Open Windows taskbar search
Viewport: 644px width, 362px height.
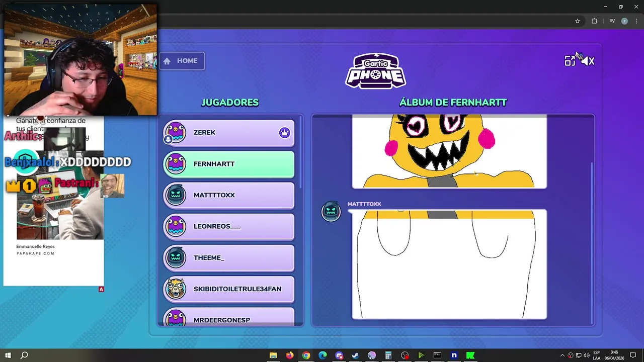24,355
